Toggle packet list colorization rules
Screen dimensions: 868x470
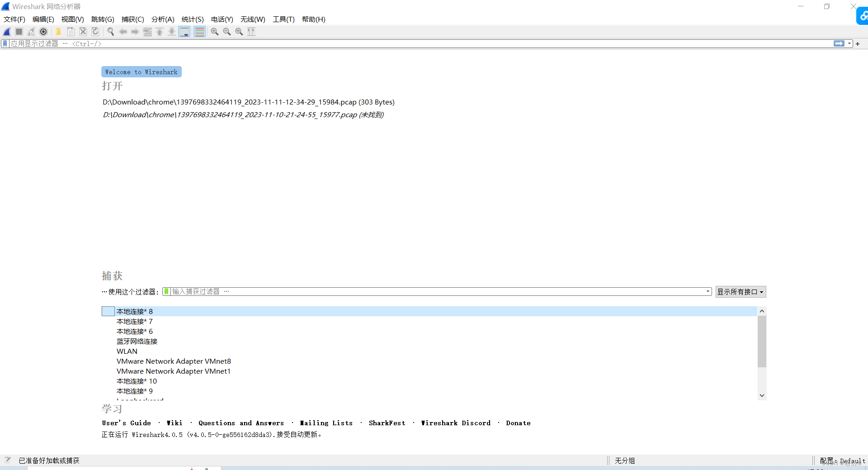click(x=199, y=32)
